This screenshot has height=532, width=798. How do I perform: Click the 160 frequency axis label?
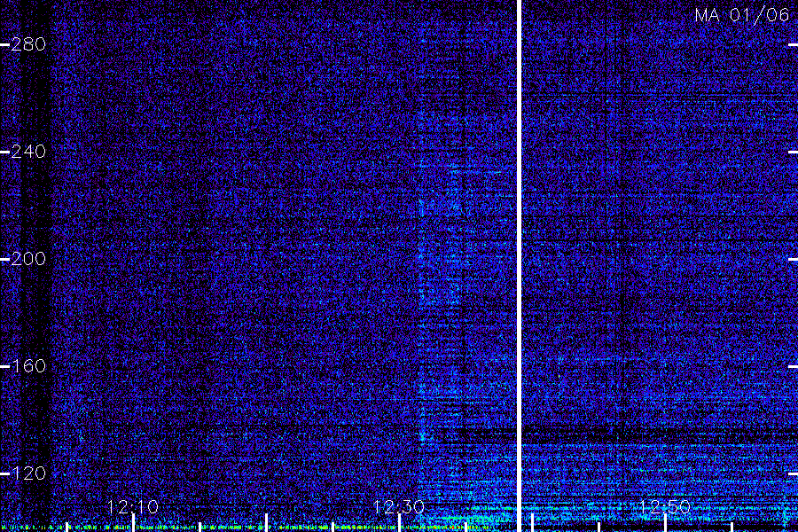pyautogui.click(x=28, y=366)
